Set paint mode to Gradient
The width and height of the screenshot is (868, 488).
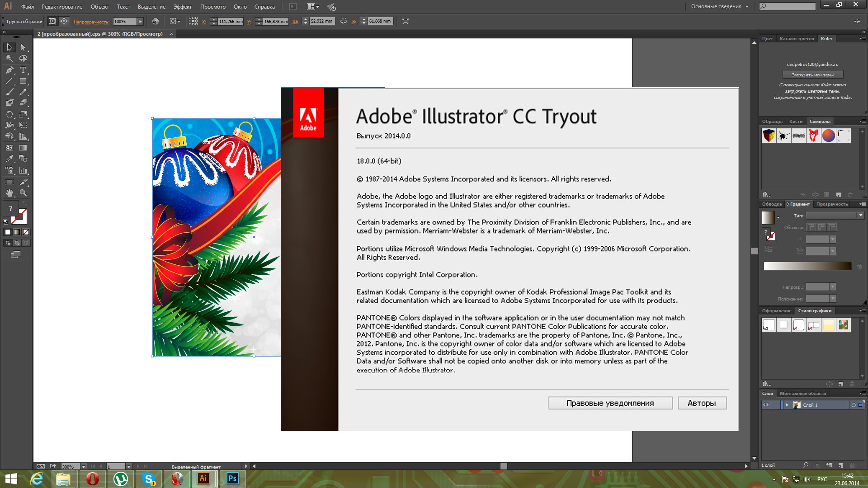point(17,232)
